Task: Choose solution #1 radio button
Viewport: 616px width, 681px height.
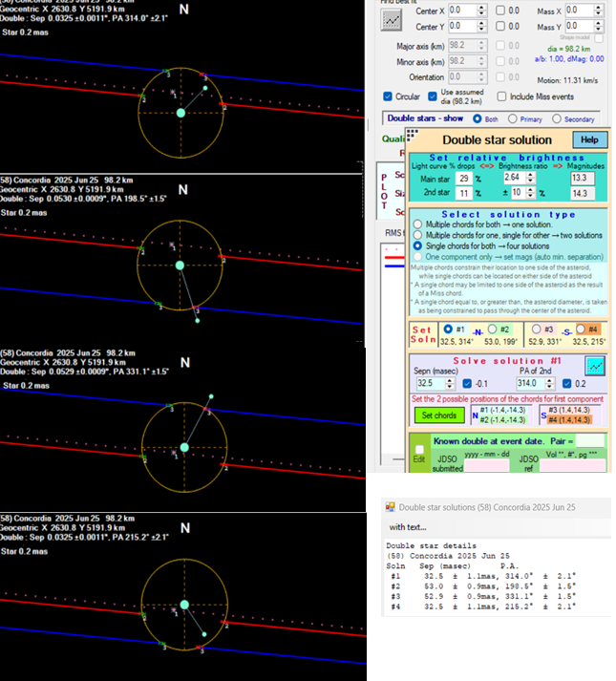Action: pos(448,330)
